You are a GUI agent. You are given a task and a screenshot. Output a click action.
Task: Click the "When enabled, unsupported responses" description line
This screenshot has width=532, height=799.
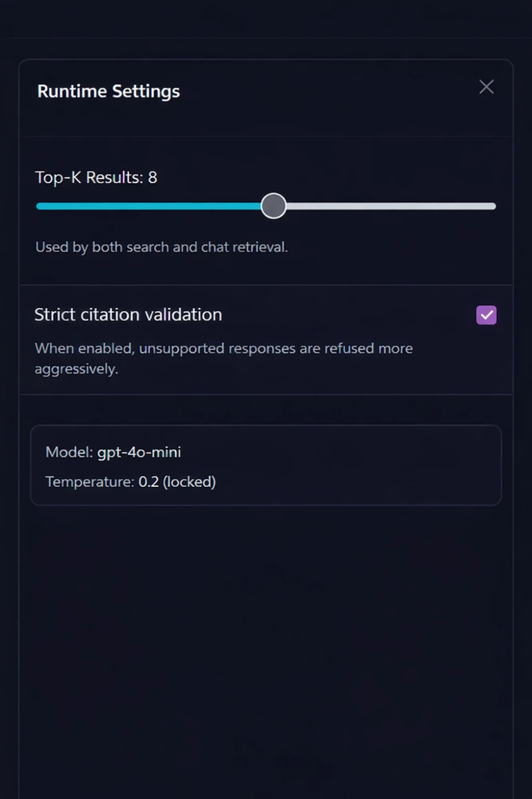point(223,348)
